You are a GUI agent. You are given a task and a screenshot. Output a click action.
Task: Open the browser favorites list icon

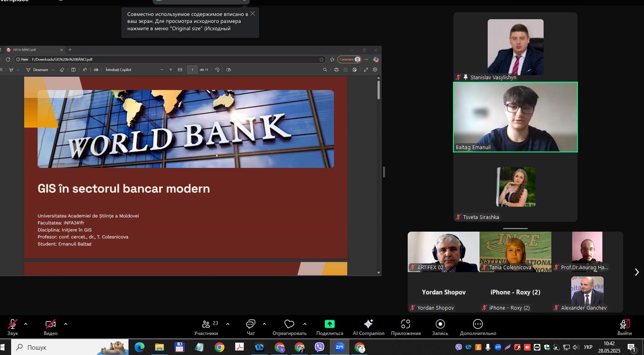(332, 60)
